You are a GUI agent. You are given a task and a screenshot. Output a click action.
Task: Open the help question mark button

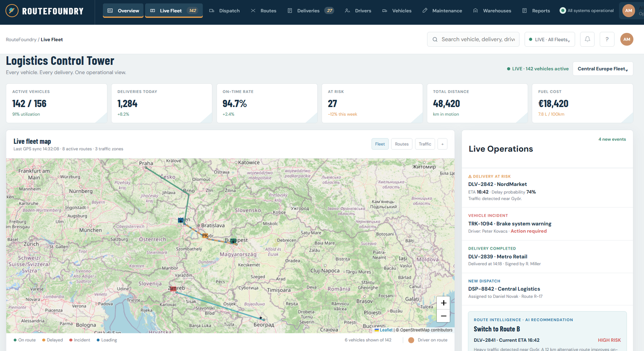click(x=607, y=39)
